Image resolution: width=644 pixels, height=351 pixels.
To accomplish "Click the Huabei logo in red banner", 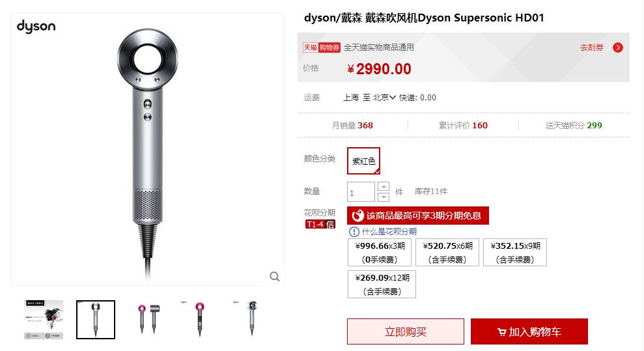I will [x=357, y=216].
